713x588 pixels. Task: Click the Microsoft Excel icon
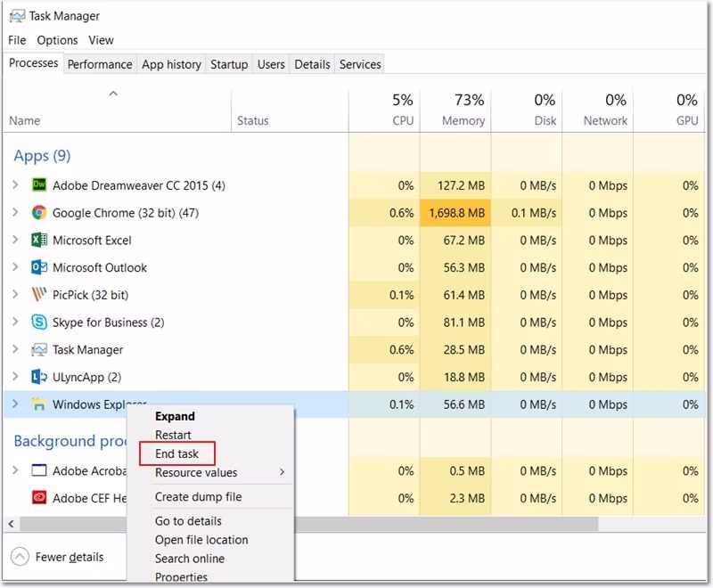[39, 241]
